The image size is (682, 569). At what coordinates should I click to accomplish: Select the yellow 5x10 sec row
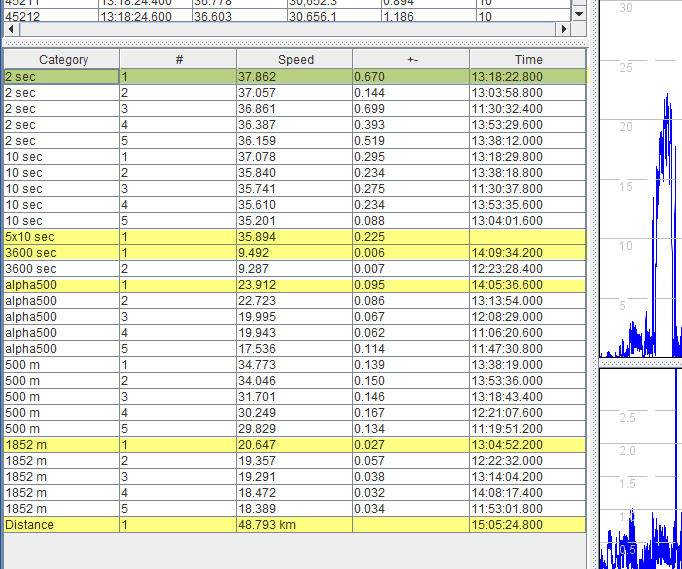pos(295,237)
